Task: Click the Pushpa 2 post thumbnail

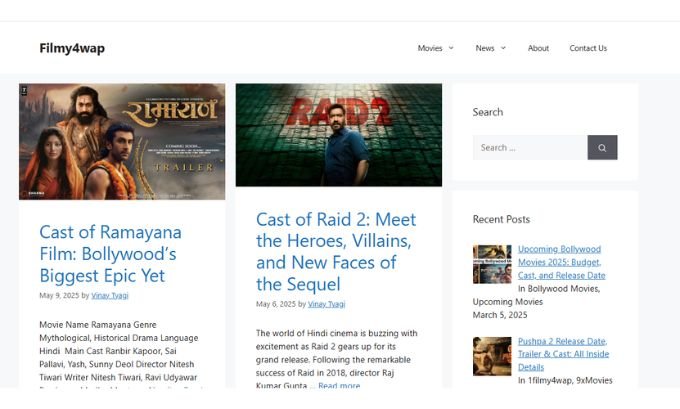Action: [492, 356]
